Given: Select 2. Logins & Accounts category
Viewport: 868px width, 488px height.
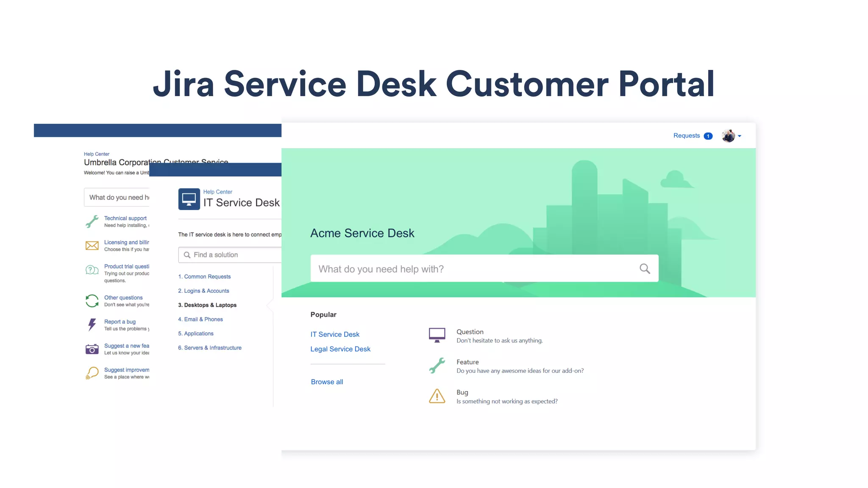Looking at the screenshot, I should click(203, 291).
